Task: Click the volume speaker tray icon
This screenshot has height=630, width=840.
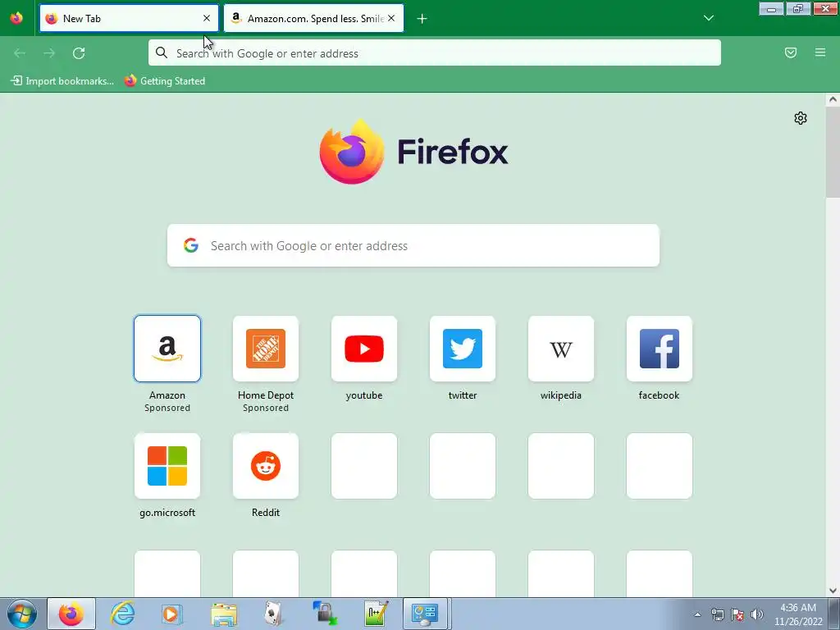Action: click(x=757, y=614)
